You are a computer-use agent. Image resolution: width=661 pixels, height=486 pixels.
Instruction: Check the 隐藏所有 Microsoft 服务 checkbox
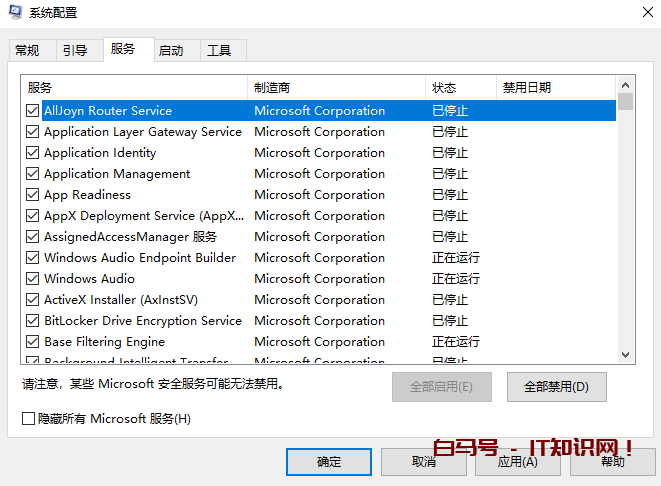click(28, 418)
